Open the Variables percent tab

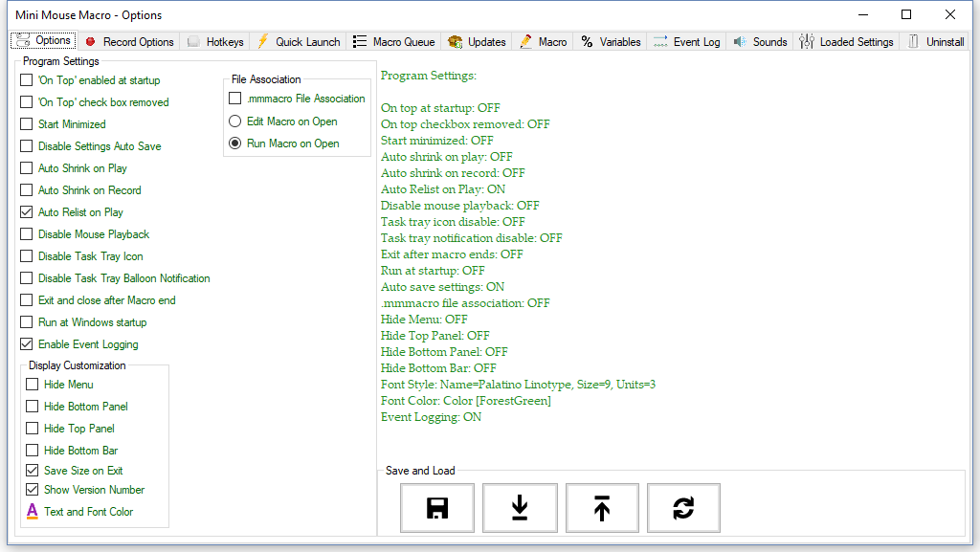pos(611,42)
